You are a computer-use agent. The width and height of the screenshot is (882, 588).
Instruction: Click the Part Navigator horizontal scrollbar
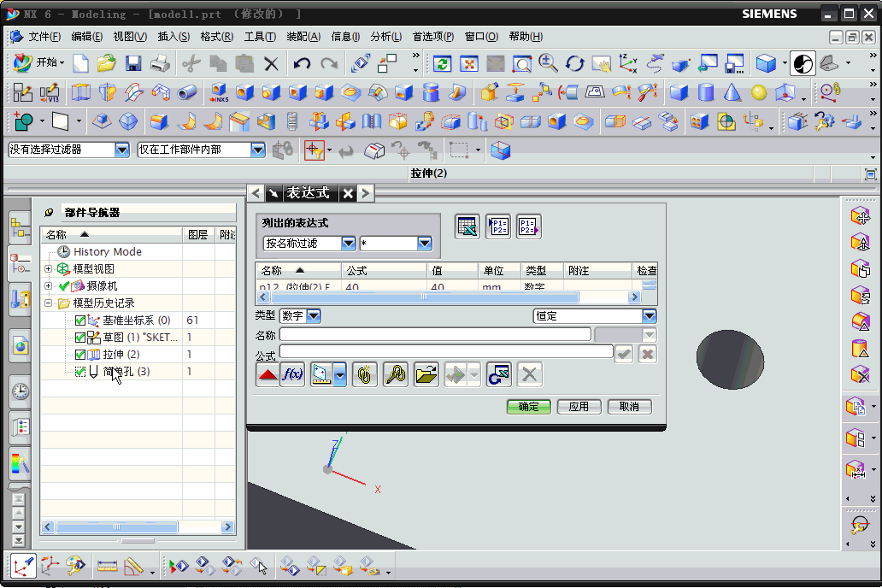(117, 527)
